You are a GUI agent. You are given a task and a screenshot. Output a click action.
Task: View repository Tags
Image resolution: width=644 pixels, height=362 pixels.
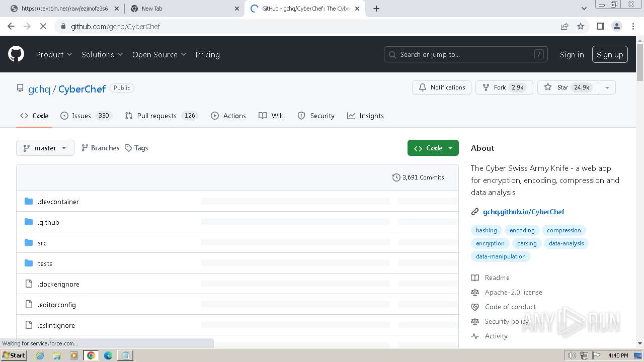[x=136, y=148]
